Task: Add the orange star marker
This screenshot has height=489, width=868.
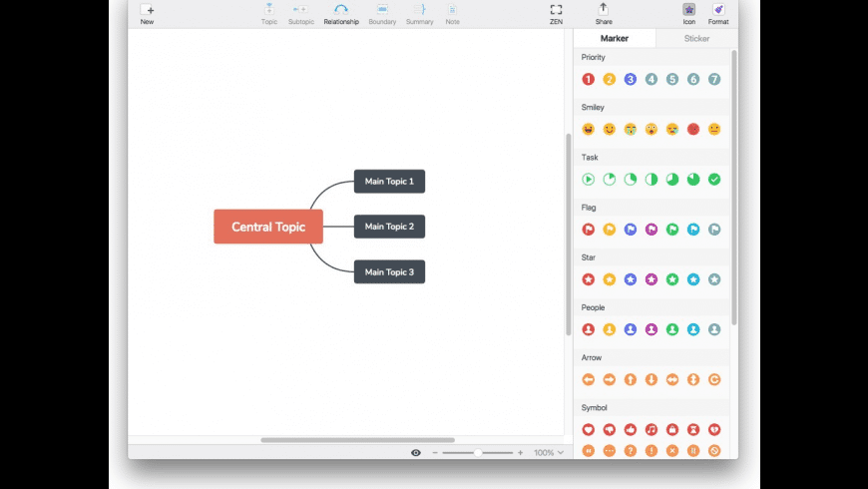Action: click(x=609, y=279)
